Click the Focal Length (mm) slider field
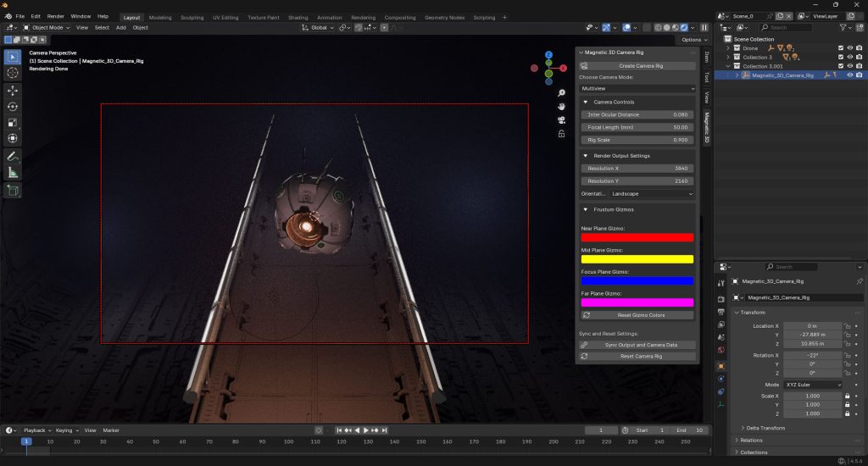Viewport: 868px width, 466px height. coord(637,127)
